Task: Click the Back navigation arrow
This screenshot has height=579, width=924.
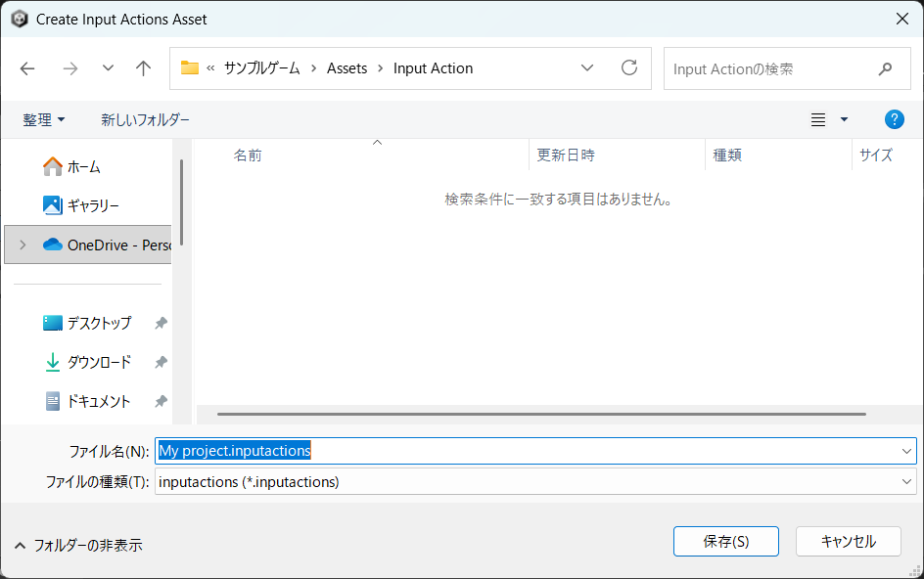Action: (x=27, y=68)
